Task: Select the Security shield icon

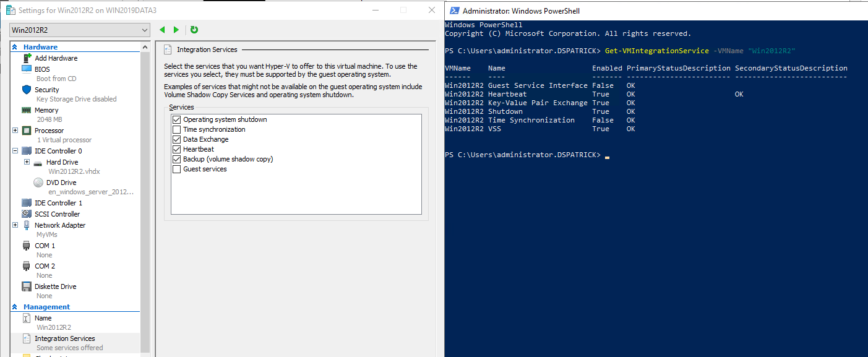Action: pyautogui.click(x=27, y=90)
